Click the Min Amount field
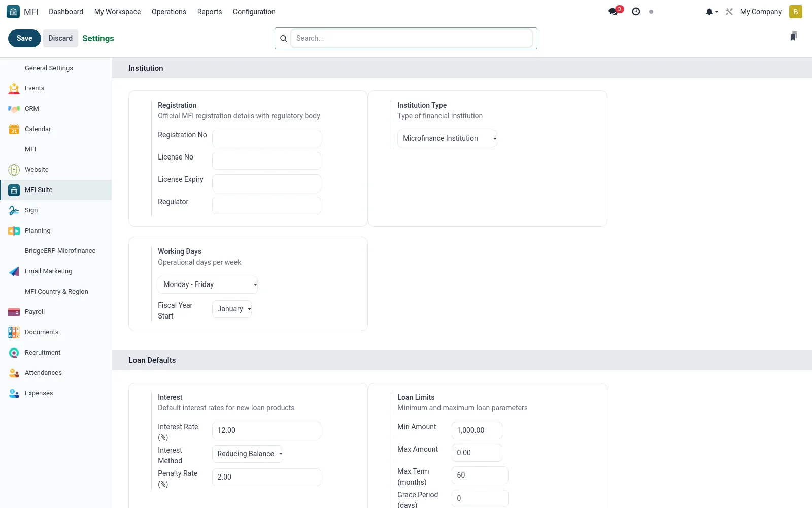The width and height of the screenshot is (812, 508). click(x=477, y=430)
